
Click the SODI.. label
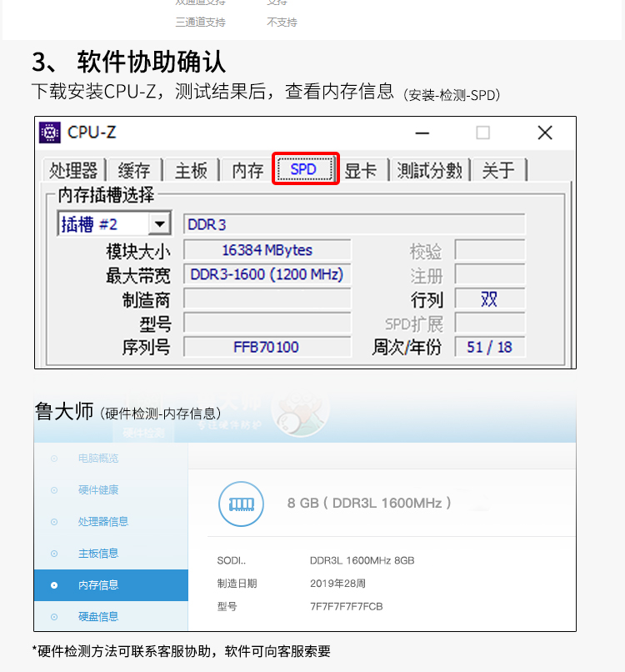click(x=232, y=560)
